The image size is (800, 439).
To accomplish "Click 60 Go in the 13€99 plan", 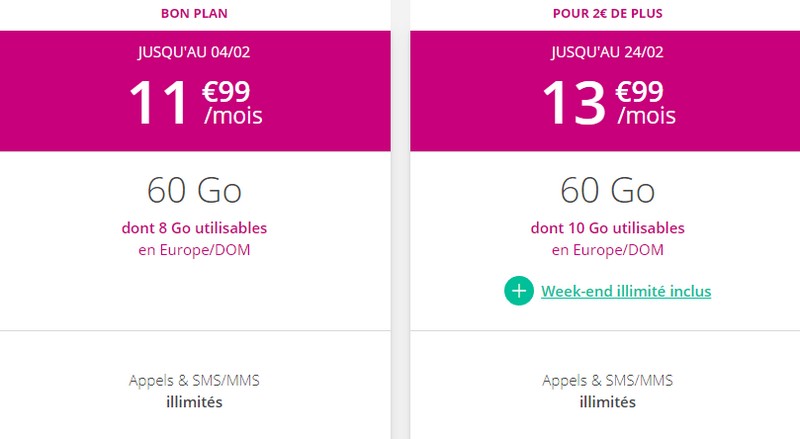I will tap(608, 190).
